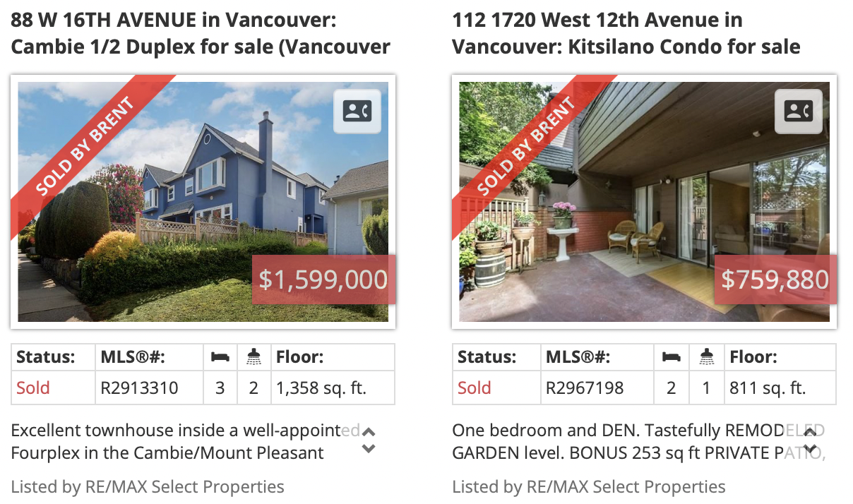Screen dimensions: 853x504
Task: Click bed icon in first listing table
Action: (x=220, y=357)
